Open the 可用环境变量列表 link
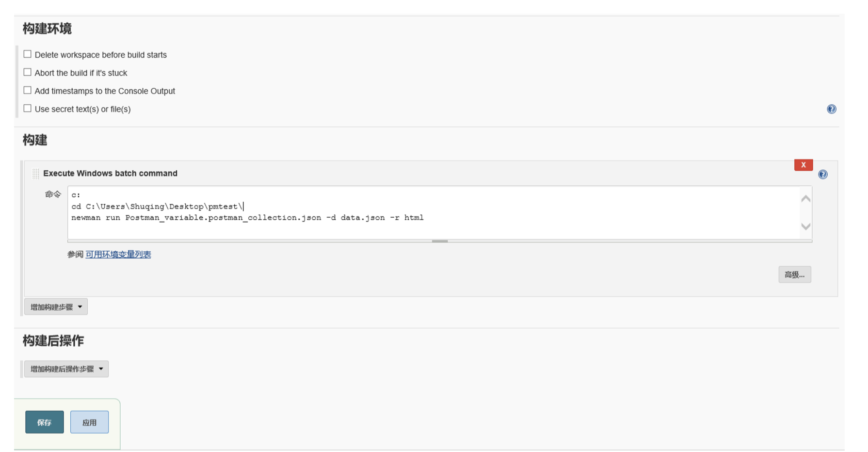This screenshot has height=452, width=868. (118, 255)
